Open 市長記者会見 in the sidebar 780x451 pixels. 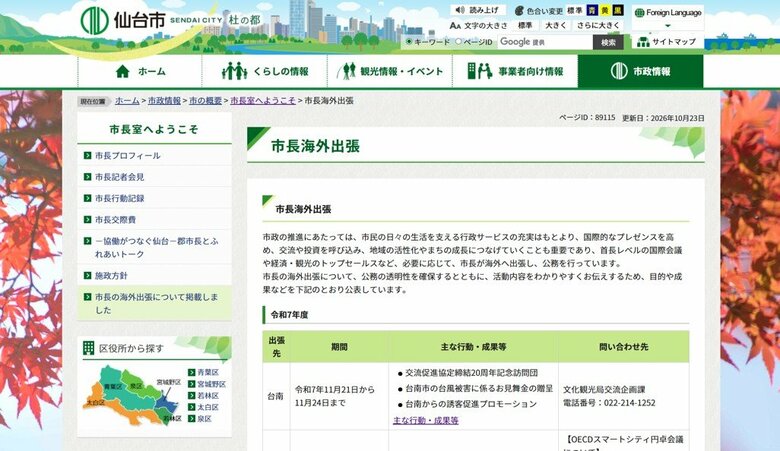click(119, 177)
